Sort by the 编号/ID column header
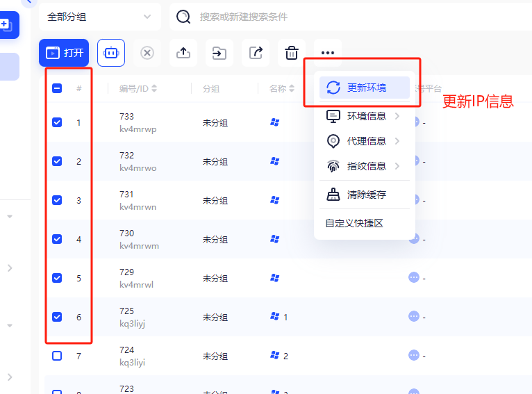This screenshot has height=394, width=532. click(138, 88)
